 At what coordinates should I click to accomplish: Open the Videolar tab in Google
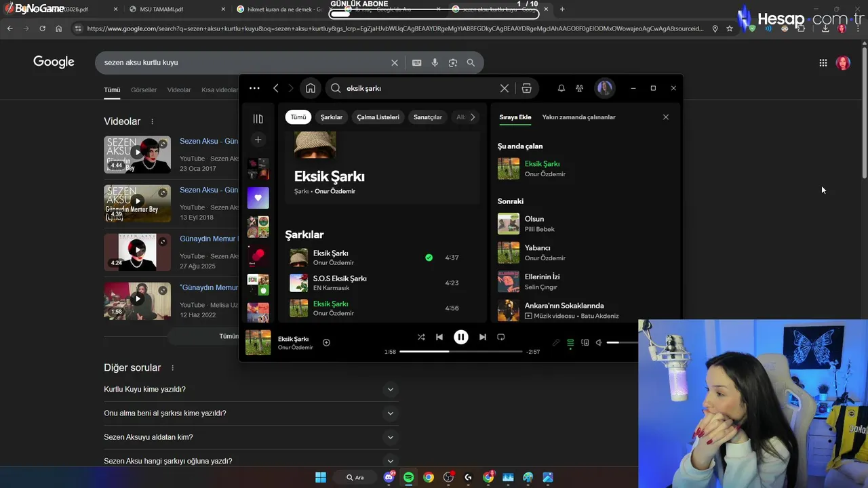[179, 90]
